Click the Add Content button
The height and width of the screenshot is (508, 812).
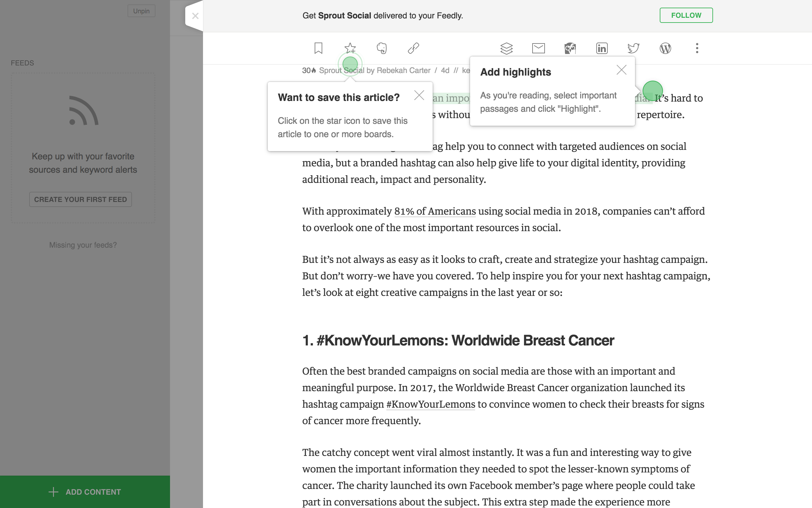[x=85, y=491]
